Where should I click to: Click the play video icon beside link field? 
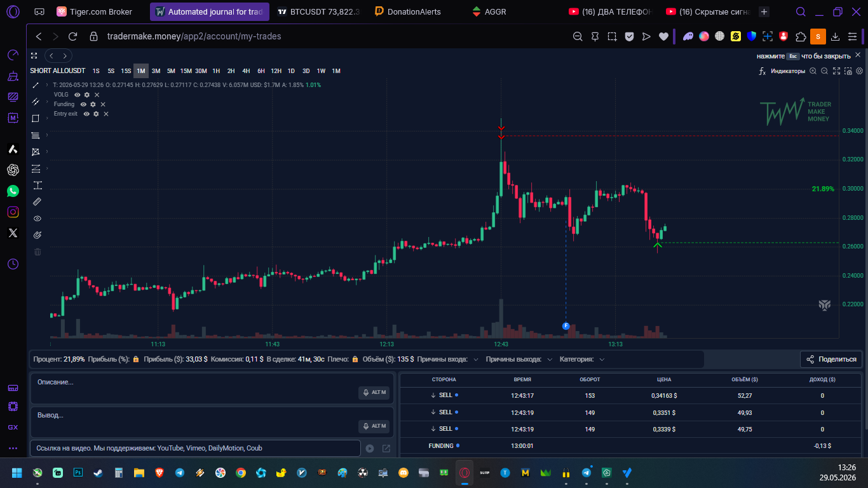click(x=370, y=449)
